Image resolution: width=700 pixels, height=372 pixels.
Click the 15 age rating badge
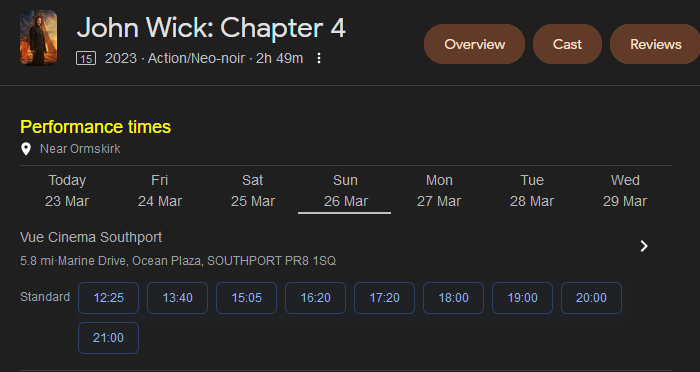[86, 59]
